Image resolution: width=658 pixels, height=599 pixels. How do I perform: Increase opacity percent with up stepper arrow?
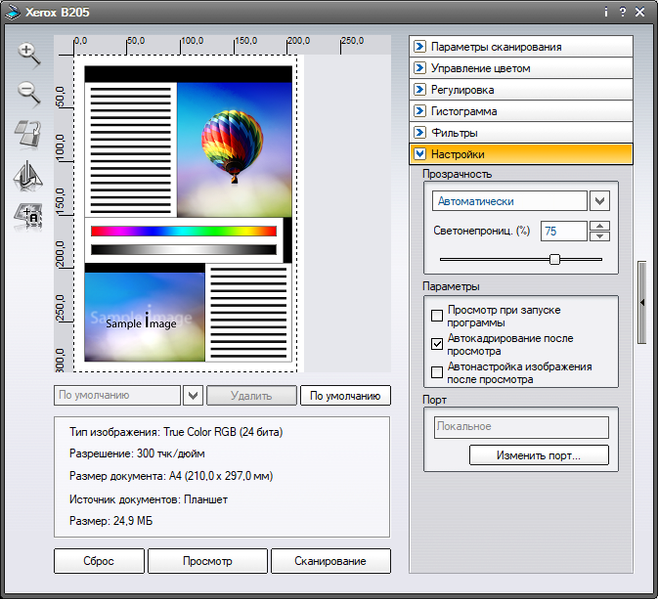point(600,226)
